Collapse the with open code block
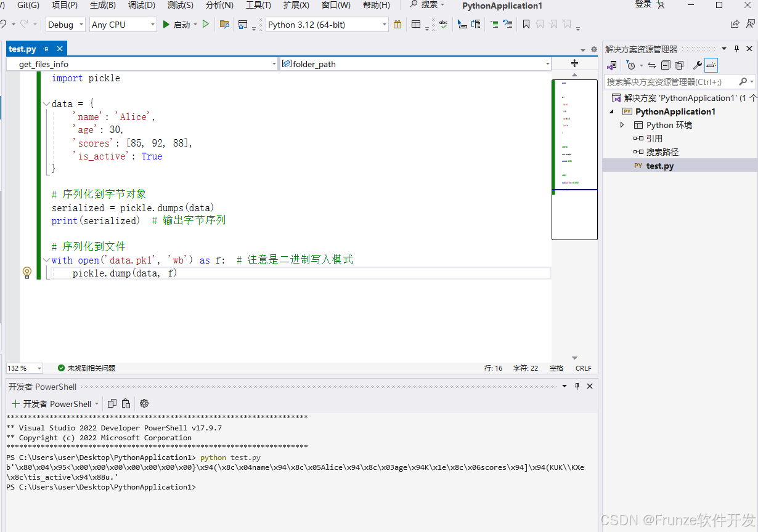This screenshot has height=532, width=758. (46, 260)
